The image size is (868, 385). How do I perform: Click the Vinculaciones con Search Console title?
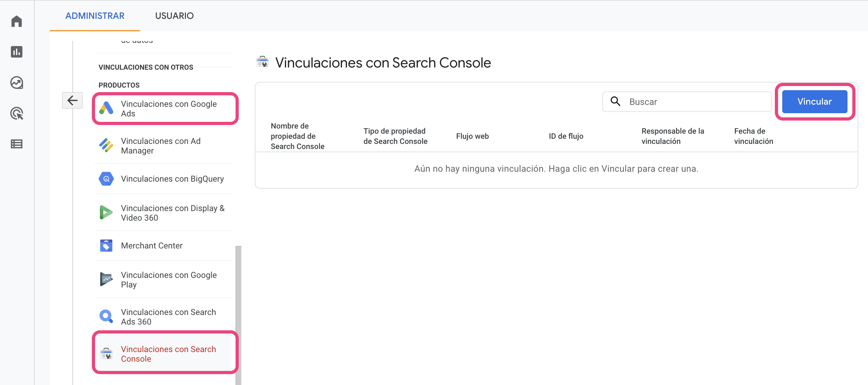coord(383,63)
